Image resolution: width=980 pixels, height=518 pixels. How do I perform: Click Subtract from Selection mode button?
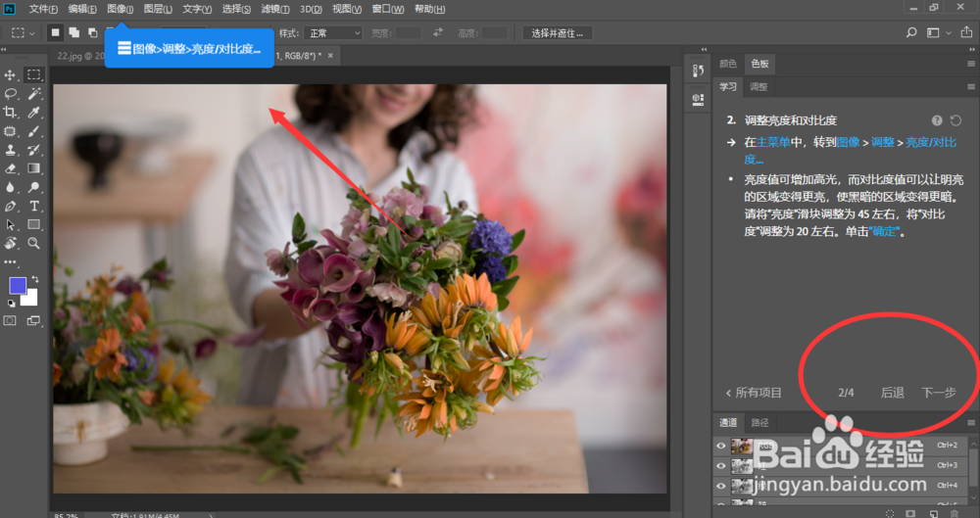92,32
